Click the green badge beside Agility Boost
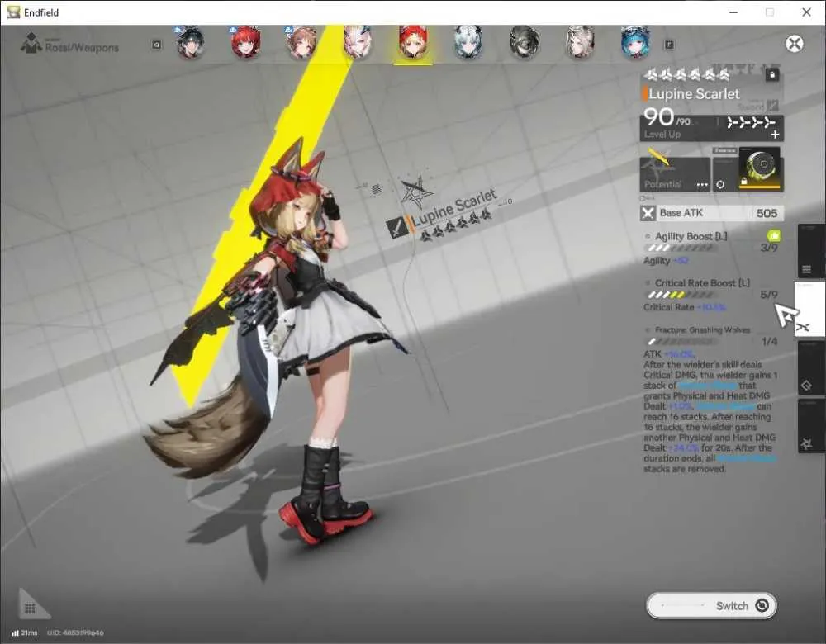This screenshot has width=826, height=644. (x=773, y=235)
